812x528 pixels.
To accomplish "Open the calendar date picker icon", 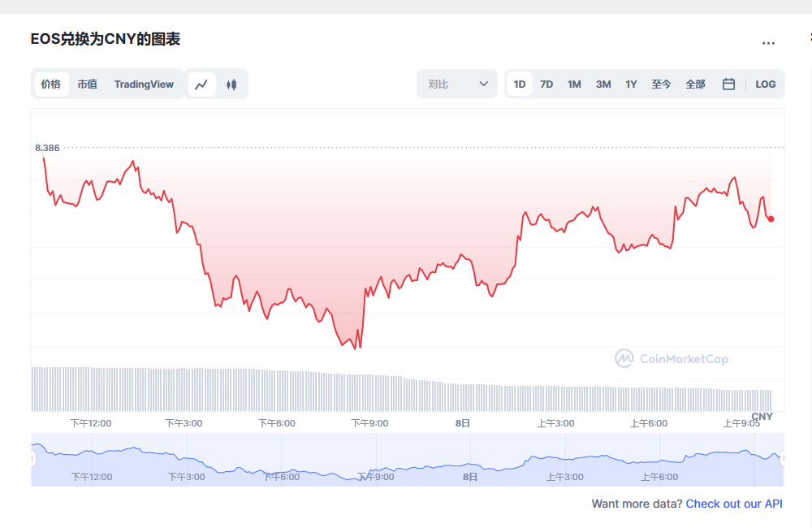I will tap(728, 84).
